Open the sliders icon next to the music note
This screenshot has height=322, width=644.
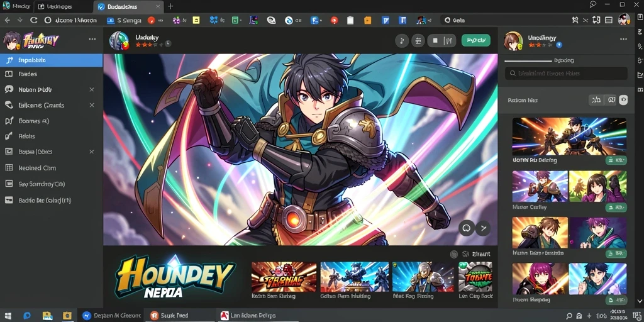click(418, 40)
